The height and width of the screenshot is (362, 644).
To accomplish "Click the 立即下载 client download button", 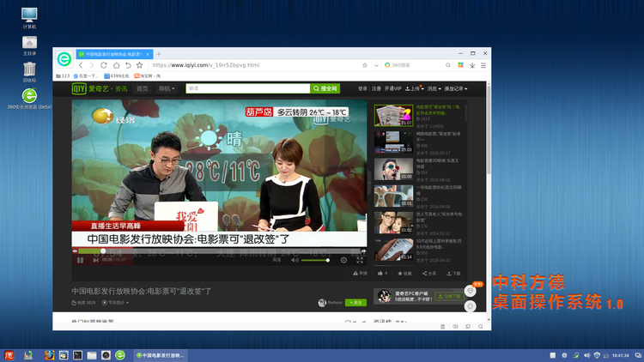I will (449, 296).
